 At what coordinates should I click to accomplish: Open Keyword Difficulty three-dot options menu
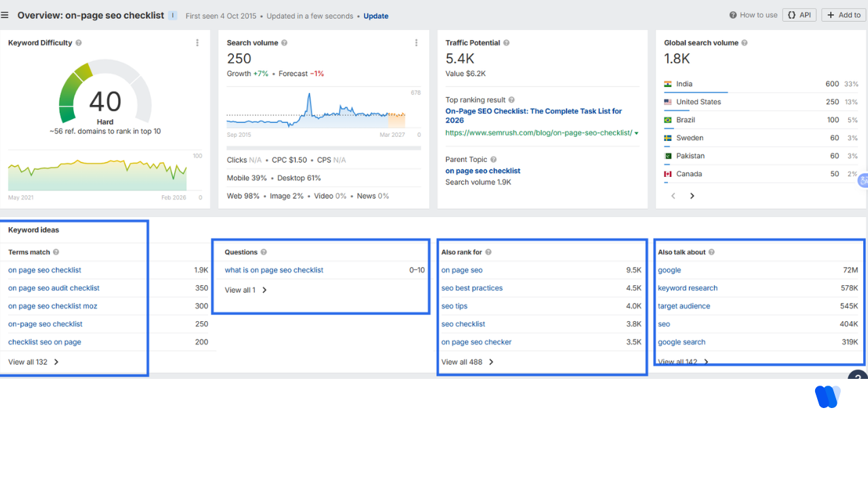(x=197, y=43)
